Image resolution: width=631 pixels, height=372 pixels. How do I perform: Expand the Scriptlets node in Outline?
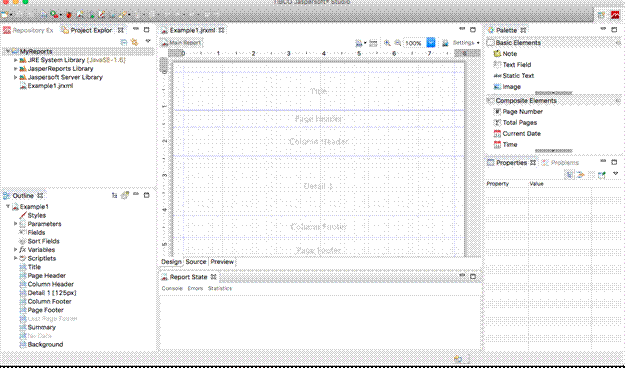point(16,258)
